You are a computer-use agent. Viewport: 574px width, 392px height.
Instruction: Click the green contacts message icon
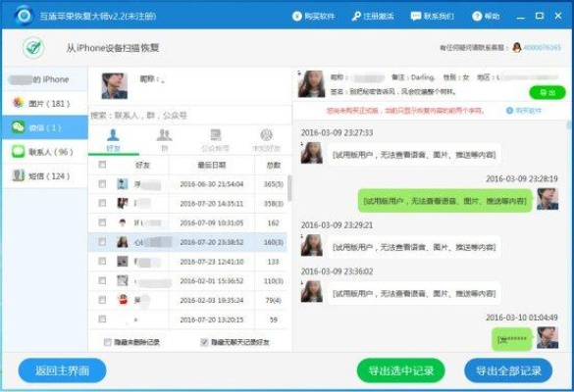(18, 151)
